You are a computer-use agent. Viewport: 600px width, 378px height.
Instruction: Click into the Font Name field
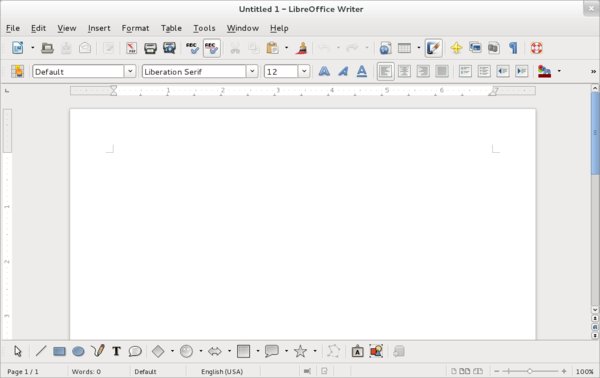point(194,72)
